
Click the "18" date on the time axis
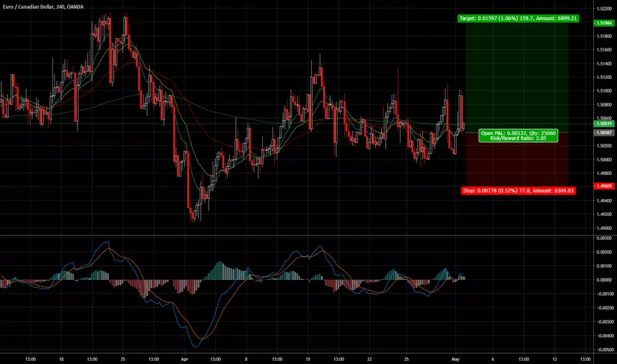point(61,359)
